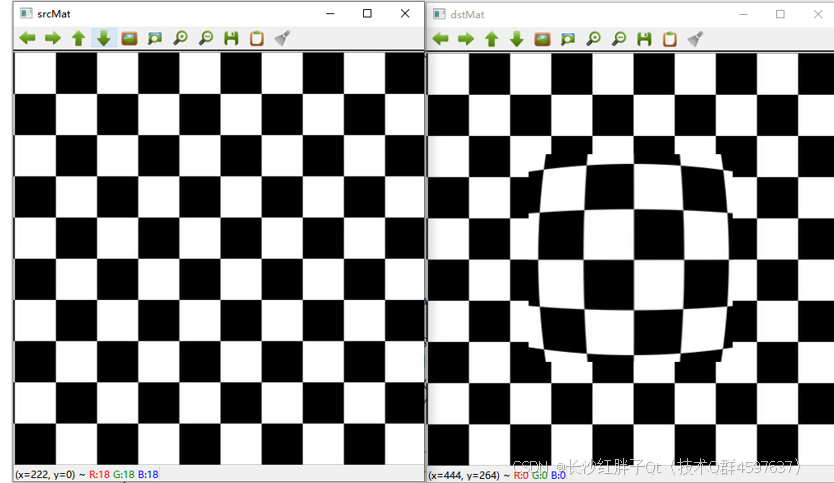This screenshot has width=834, height=483.
Task: Maximize the dstMat window
Action: coord(780,14)
